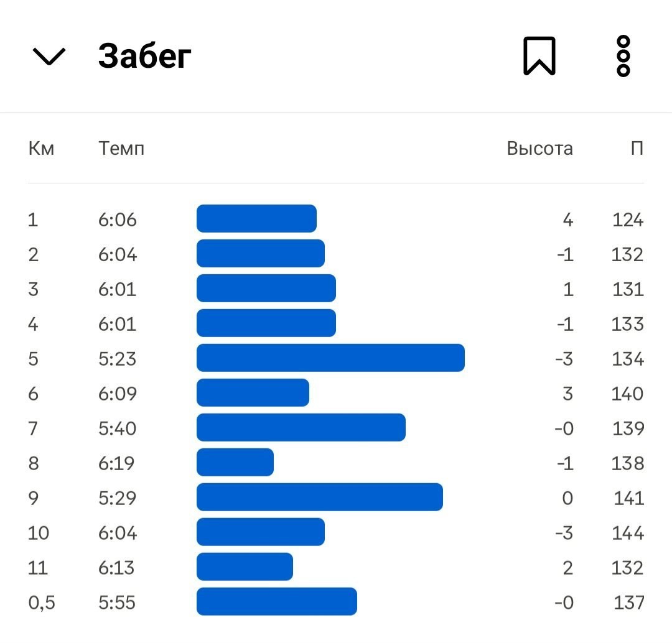
Task: Tap the 5:40 pace on split 7
Action: (x=118, y=428)
